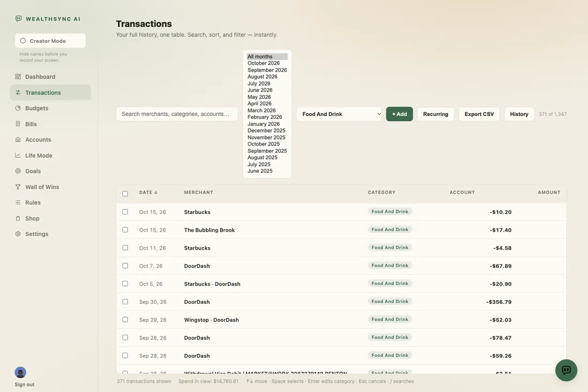
Task: Choose September 2026 from month list
Action: [267, 70]
